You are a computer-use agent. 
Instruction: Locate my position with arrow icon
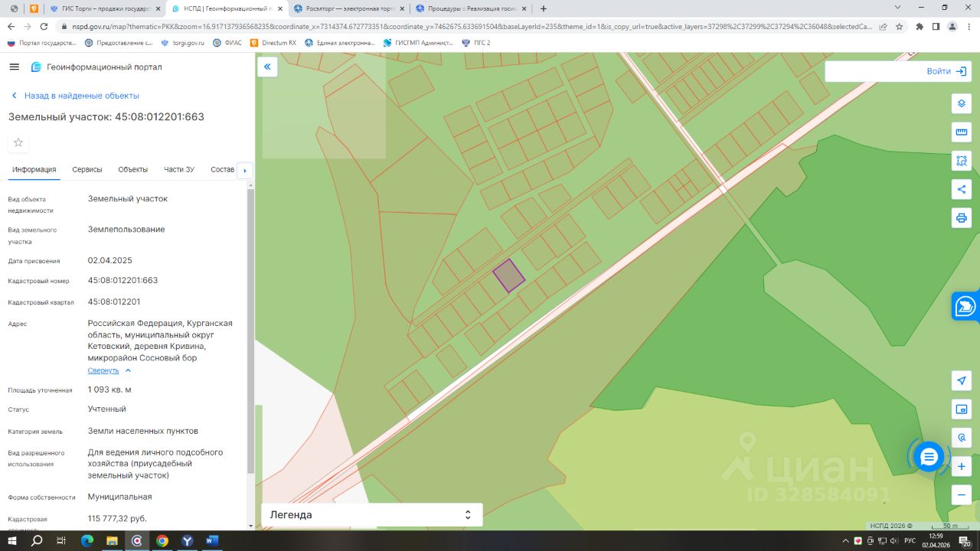pyautogui.click(x=962, y=381)
